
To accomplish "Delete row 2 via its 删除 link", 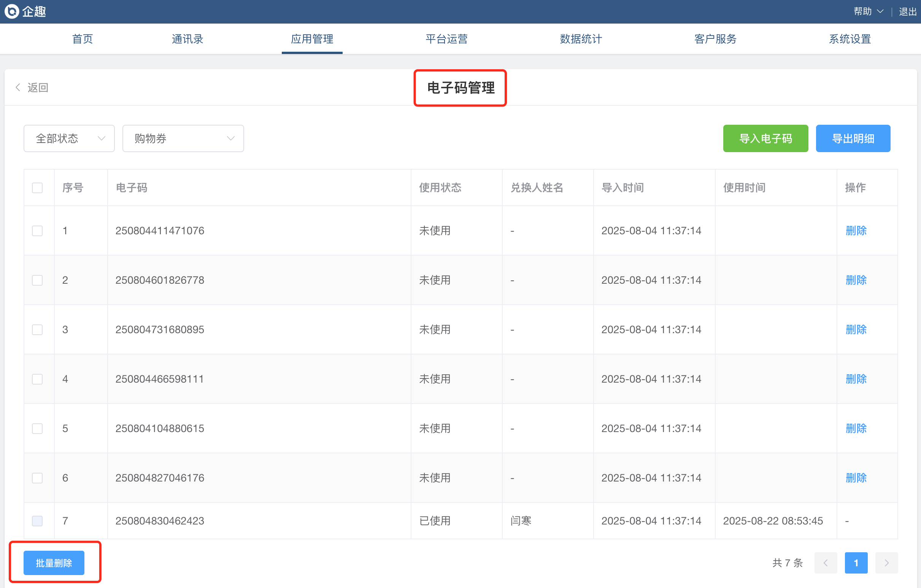I will point(856,280).
